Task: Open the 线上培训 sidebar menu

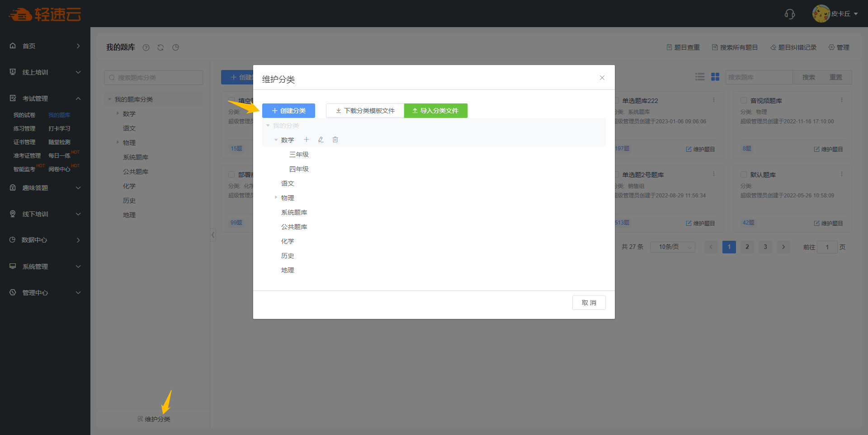Action: (45, 72)
